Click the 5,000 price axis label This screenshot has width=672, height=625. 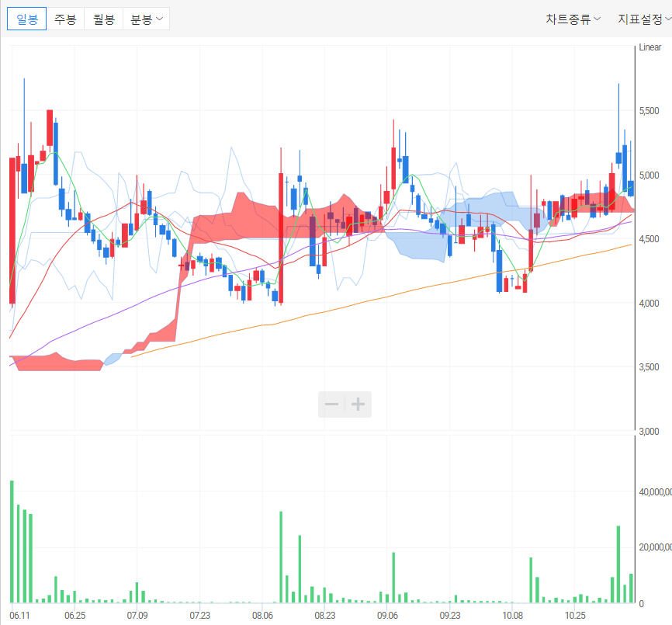649,175
